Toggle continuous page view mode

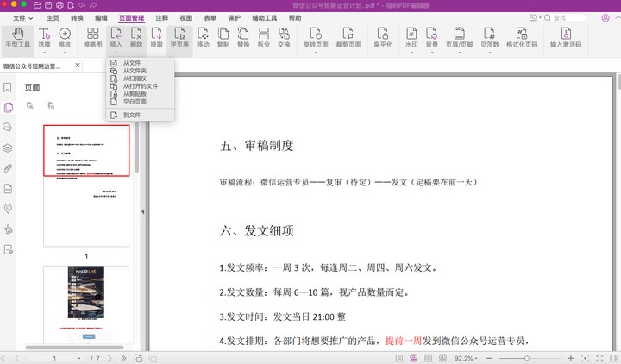pyautogui.click(x=413, y=358)
